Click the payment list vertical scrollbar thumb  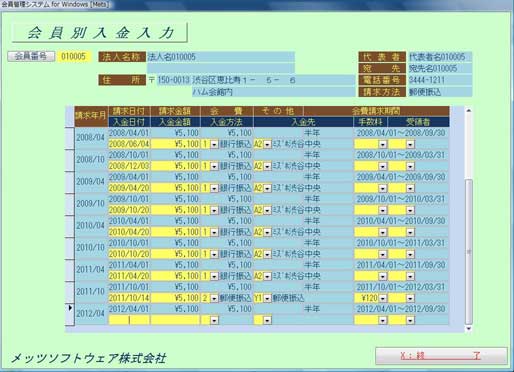tap(468, 252)
